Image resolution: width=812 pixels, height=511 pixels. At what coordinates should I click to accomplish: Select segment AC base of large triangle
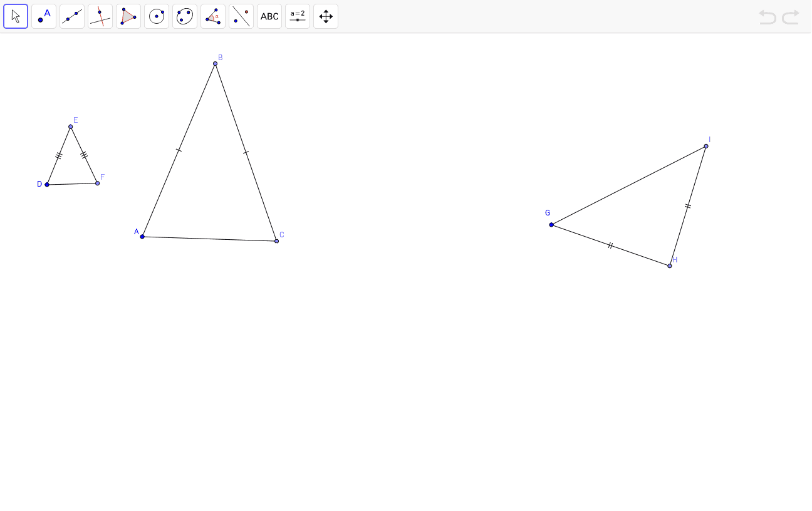[209, 239]
